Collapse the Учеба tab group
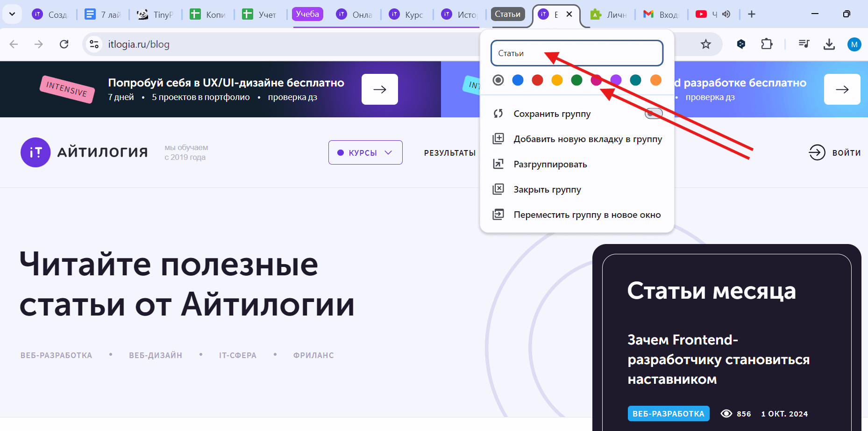 (307, 14)
